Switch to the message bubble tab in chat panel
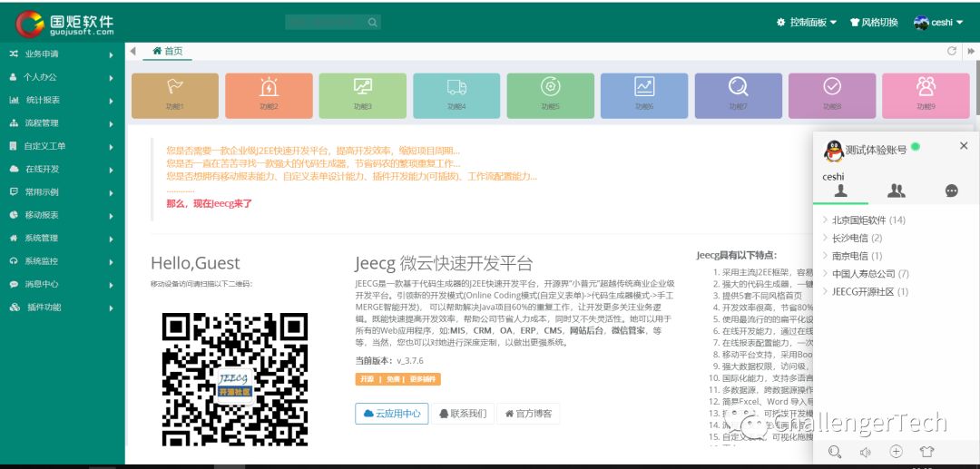The width and height of the screenshot is (980, 469). click(951, 191)
